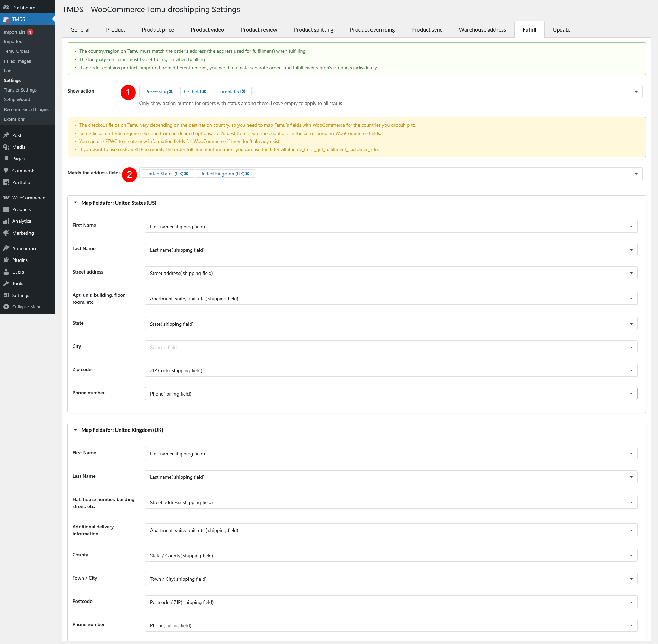Screen dimensions: 658x644
Task: Click the Users person icon
Action: click(6, 272)
